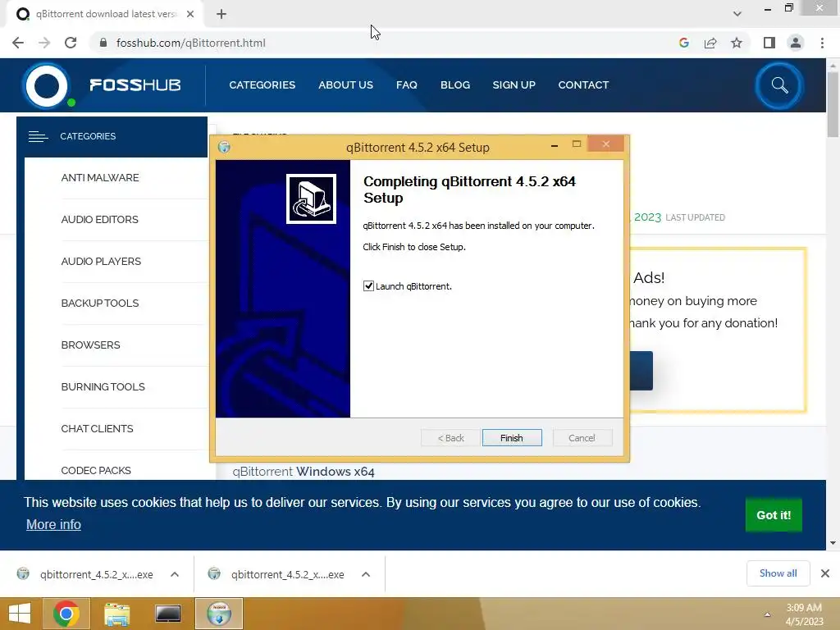Click Finish in the Setup wizard
840x630 pixels.
click(x=512, y=438)
